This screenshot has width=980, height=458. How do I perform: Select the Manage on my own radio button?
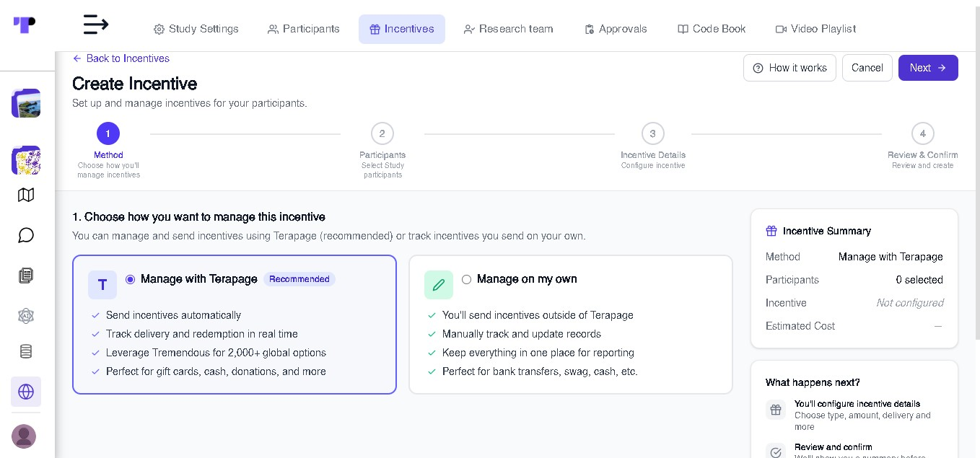(467, 280)
